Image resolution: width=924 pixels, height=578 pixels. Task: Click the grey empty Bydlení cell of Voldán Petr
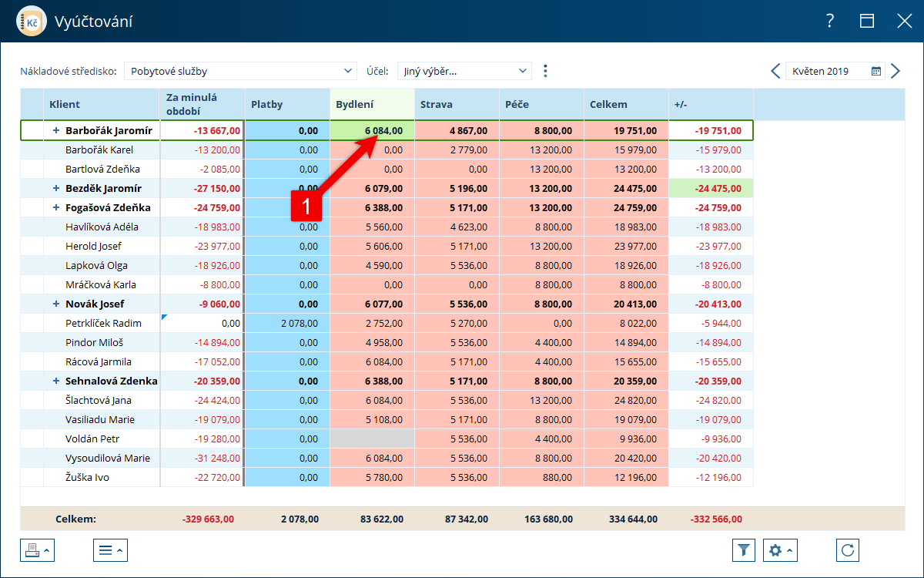click(373, 439)
